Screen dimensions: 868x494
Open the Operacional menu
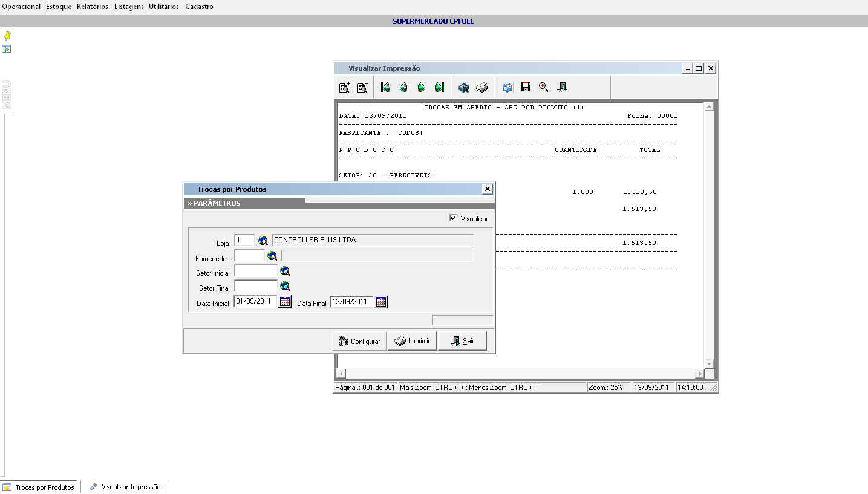(22, 7)
